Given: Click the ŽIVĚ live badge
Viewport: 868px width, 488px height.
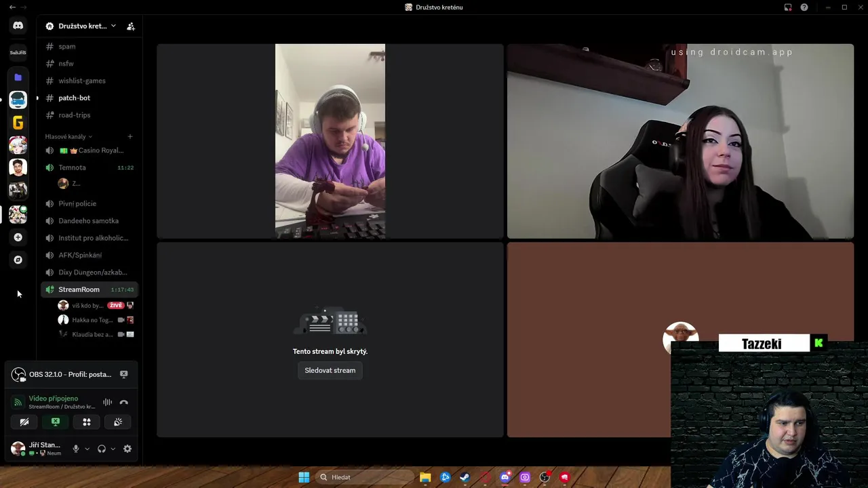Looking at the screenshot, I should (116, 306).
